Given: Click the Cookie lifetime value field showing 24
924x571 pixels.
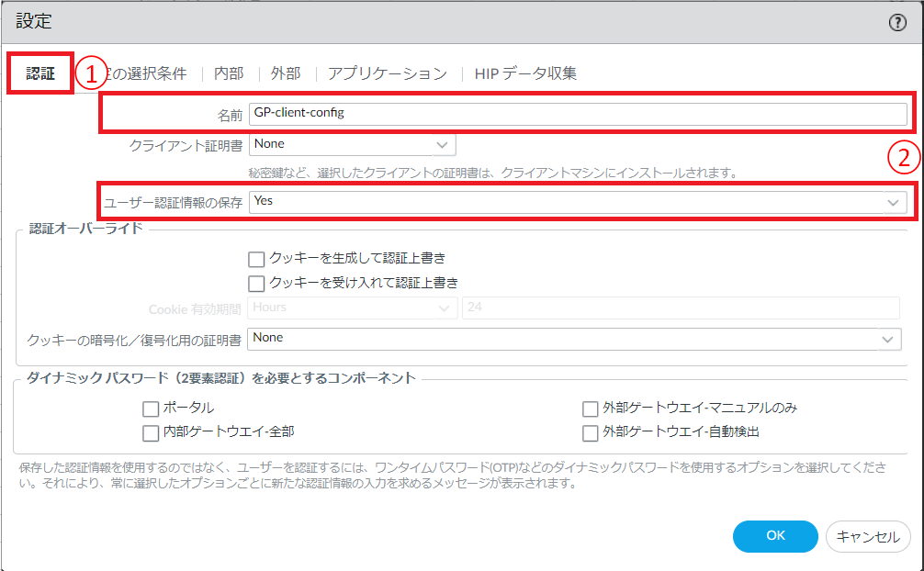Looking at the screenshot, I should tap(682, 308).
